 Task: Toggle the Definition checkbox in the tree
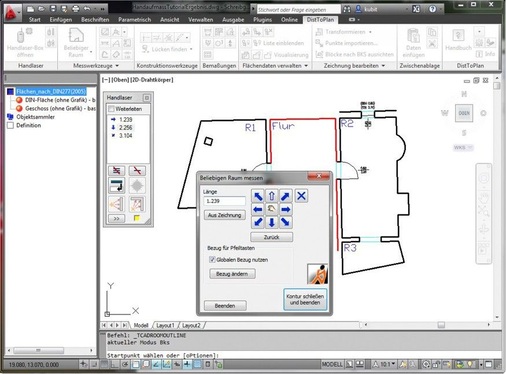click(10, 126)
